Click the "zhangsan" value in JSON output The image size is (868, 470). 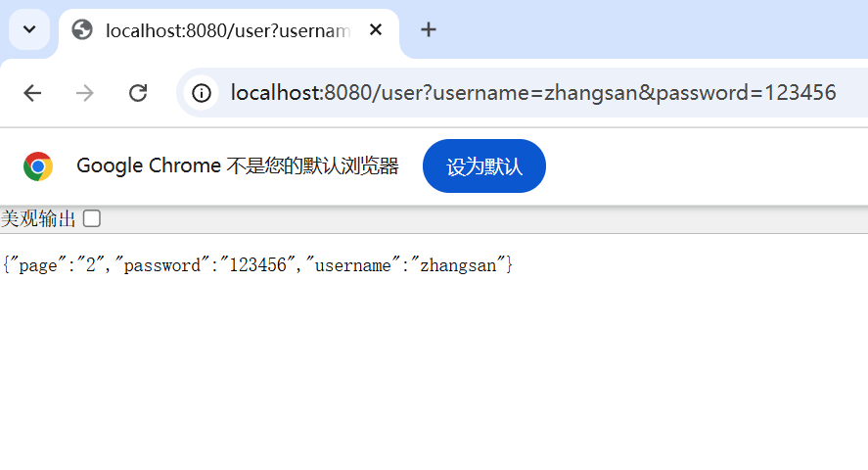coord(458,265)
